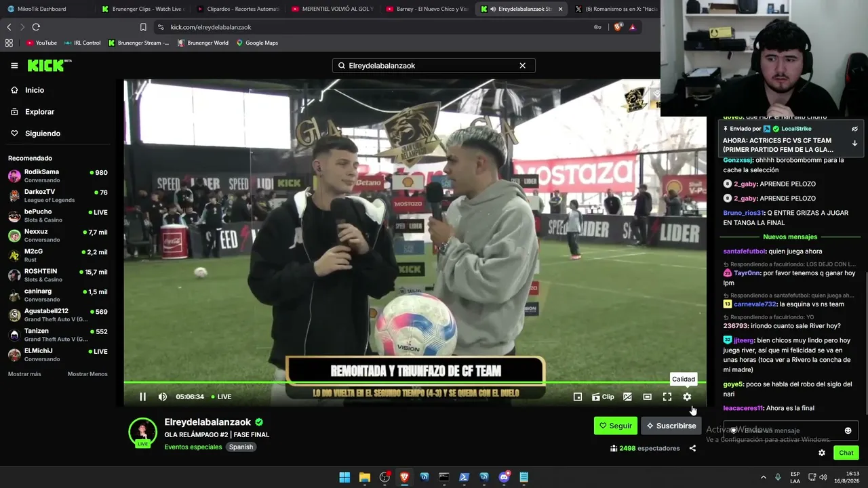This screenshot has height=488, width=868.
Task: Open recommended channel Tanizen
Action: coord(58,335)
